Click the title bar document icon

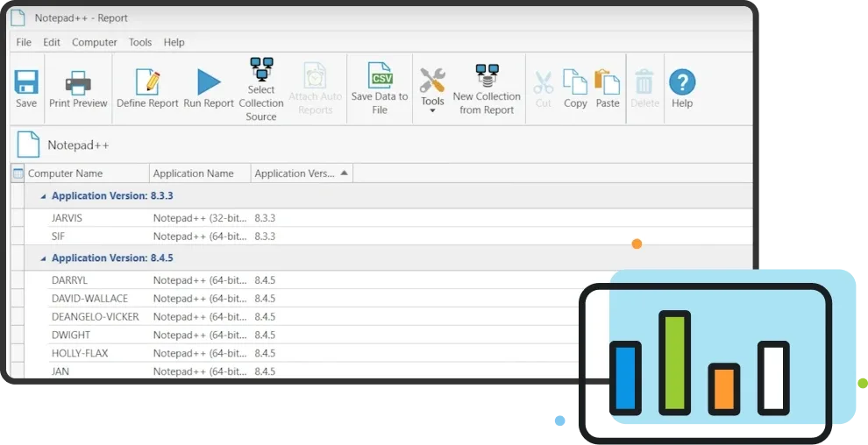pos(18,18)
